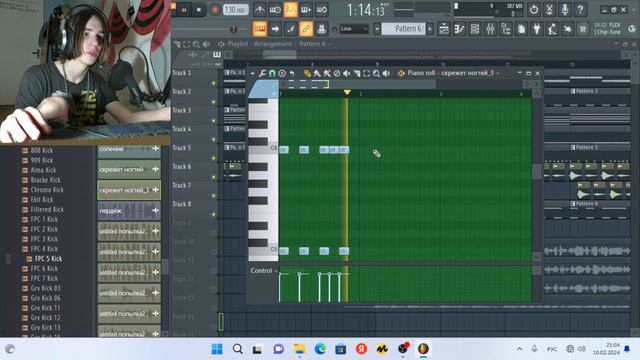640x360 pixels.
Task: Select Chromo Kick in the browser
Action: [47, 190]
